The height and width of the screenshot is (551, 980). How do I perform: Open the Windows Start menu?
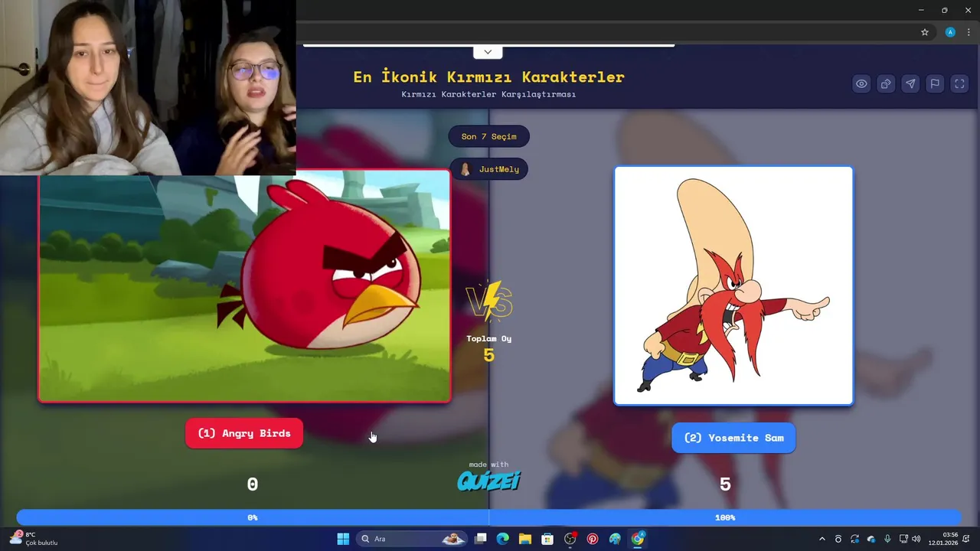tap(343, 539)
